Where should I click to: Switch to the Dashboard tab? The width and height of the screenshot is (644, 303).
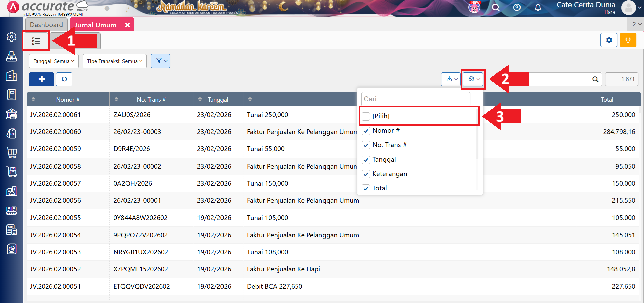(46, 25)
